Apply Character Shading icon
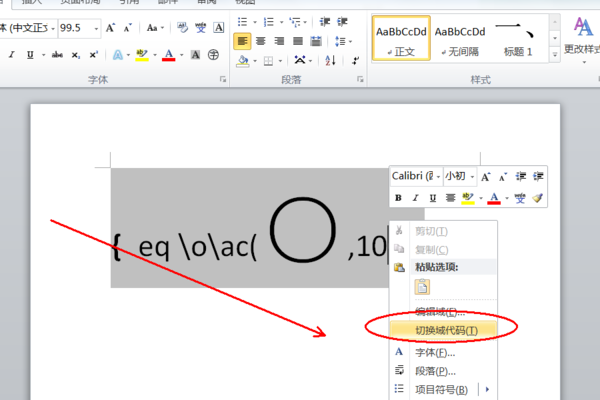The height and width of the screenshot is (400, 600). [196, 55]
